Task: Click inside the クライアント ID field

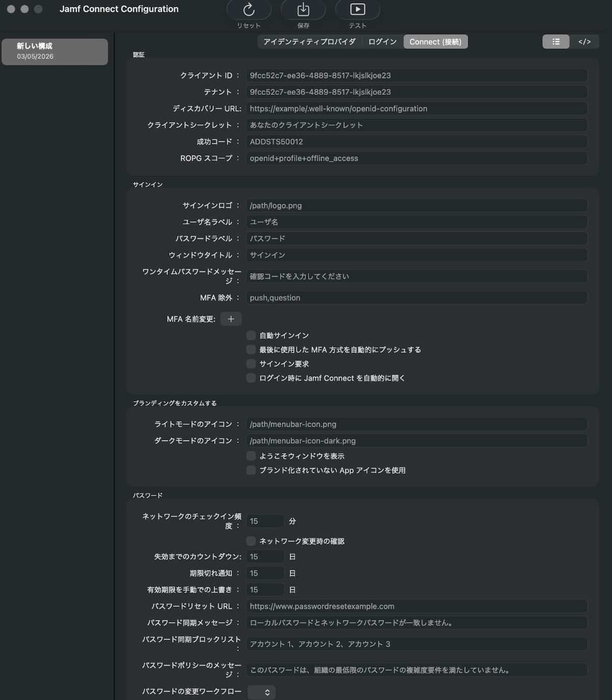Action: click(416, 75)
